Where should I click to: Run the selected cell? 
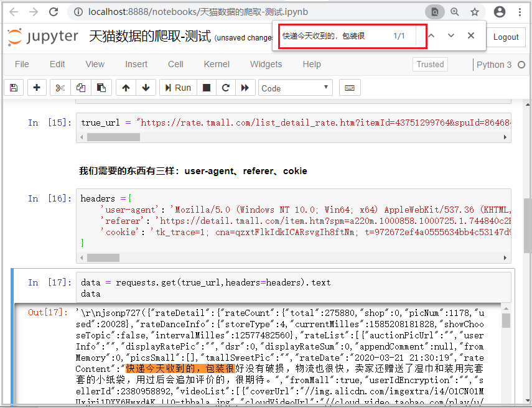(178, 88)
